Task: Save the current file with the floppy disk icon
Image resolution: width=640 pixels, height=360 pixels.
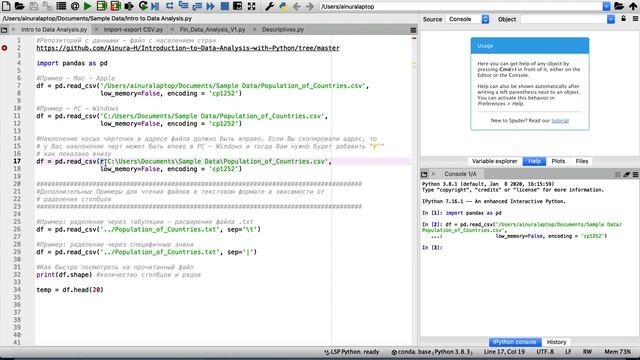Action: (x=33, y=6)
